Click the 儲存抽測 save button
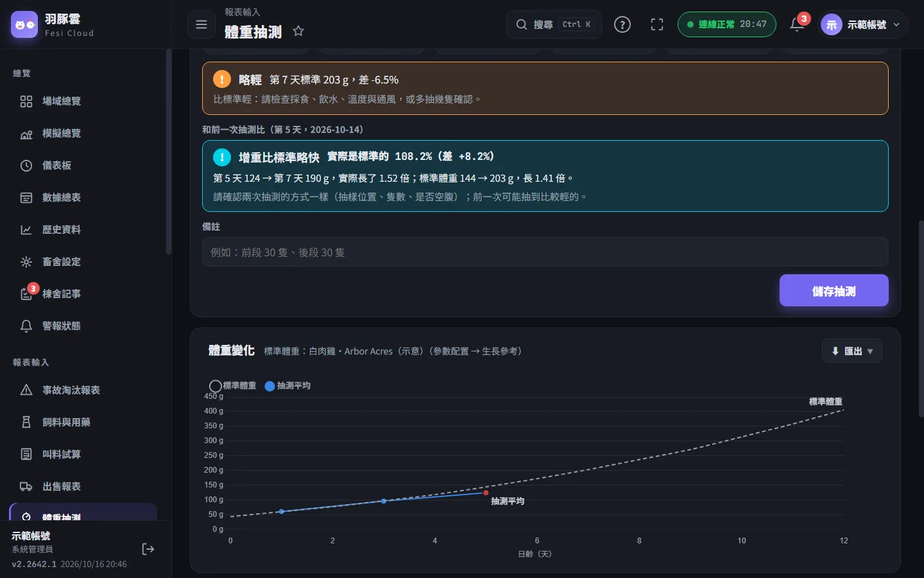The image size is (924, 578). 834,291
